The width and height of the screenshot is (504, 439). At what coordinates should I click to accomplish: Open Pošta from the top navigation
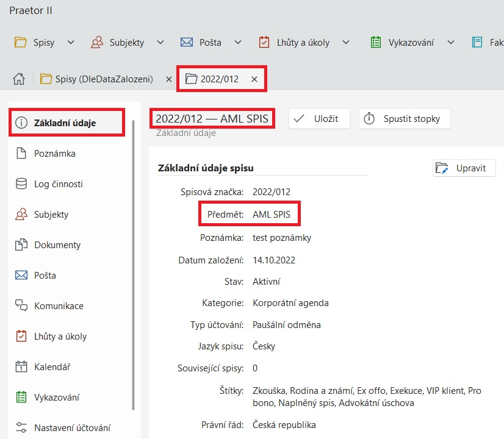click(x=208, y=42)
